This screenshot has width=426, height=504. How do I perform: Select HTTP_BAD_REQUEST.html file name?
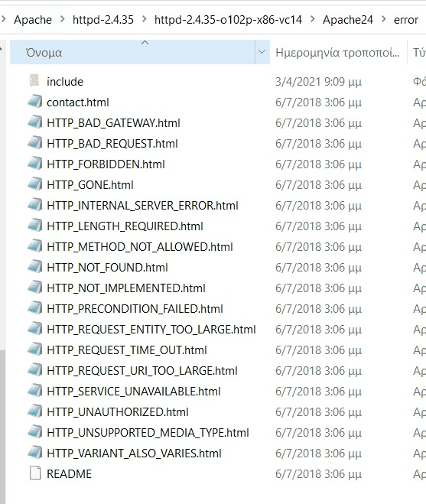112,143
